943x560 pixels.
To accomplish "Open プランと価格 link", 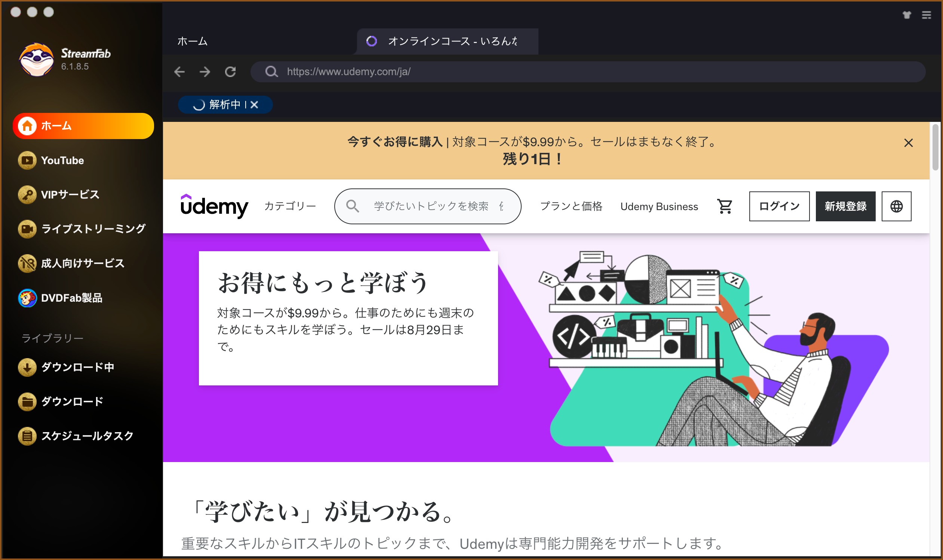I will (x=571, y=206).
